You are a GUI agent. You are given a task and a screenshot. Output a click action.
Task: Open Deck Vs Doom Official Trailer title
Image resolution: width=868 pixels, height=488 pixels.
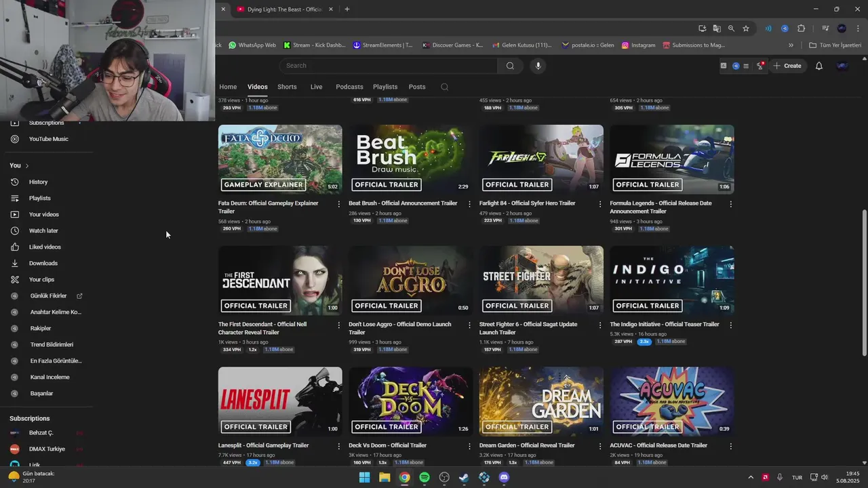pos(387,445)
